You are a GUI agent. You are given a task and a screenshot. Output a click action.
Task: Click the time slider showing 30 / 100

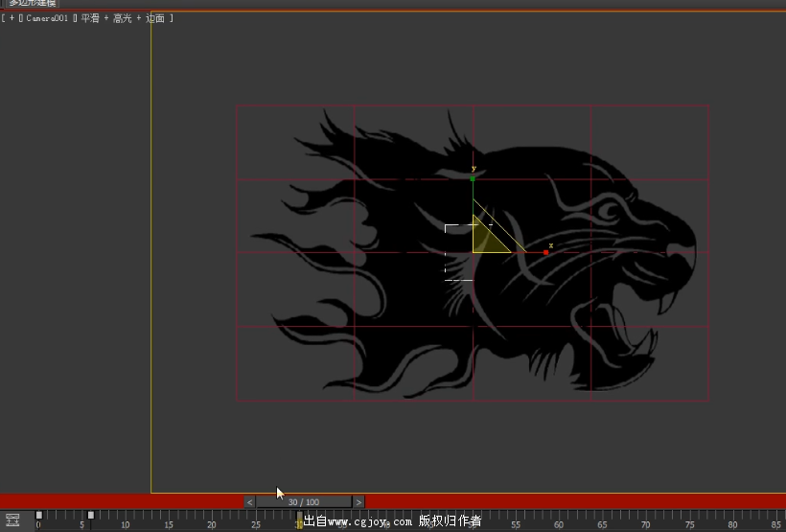[304, 501]
